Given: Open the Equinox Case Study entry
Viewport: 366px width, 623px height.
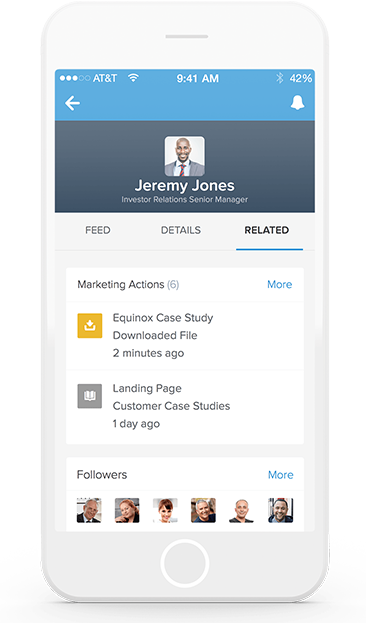Looking at the screenshot, I should pyautogui.click(x=185, y=335).
